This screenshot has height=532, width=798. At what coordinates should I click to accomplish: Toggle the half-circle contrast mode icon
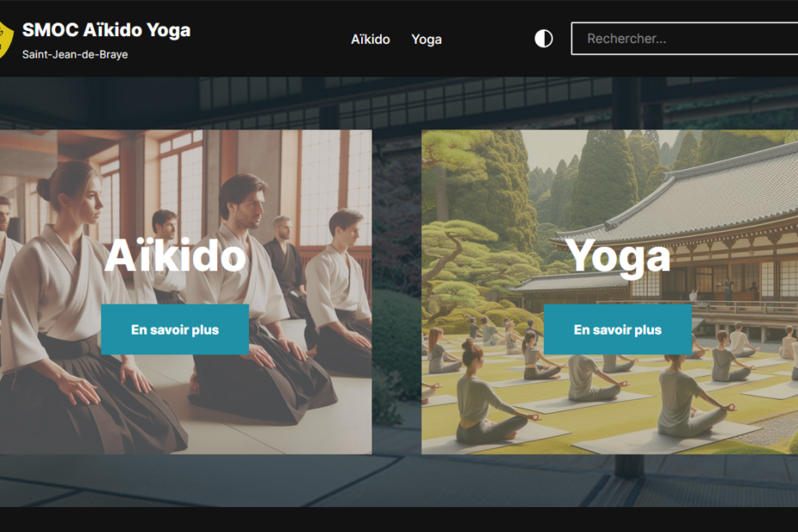coord(543,39)
